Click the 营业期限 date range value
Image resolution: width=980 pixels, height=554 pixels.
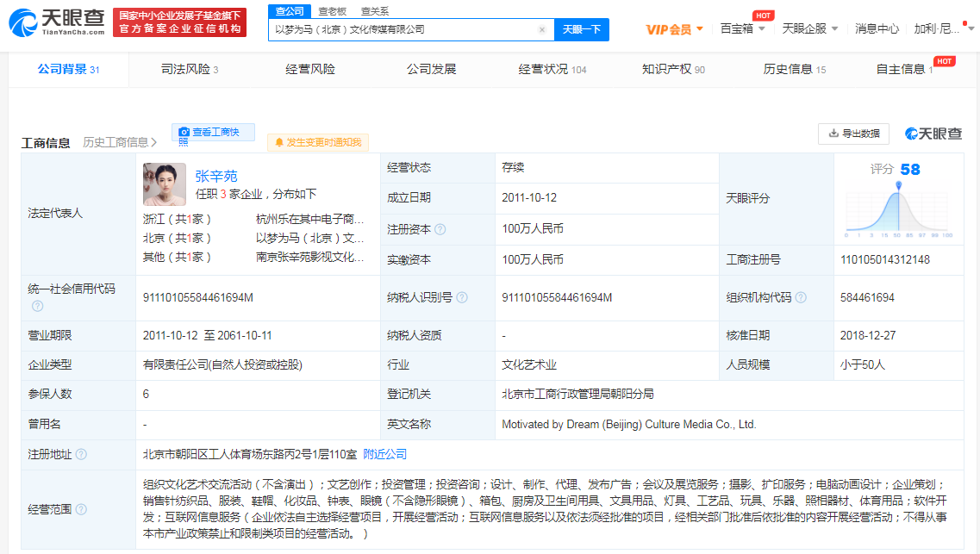click(208, 335)
